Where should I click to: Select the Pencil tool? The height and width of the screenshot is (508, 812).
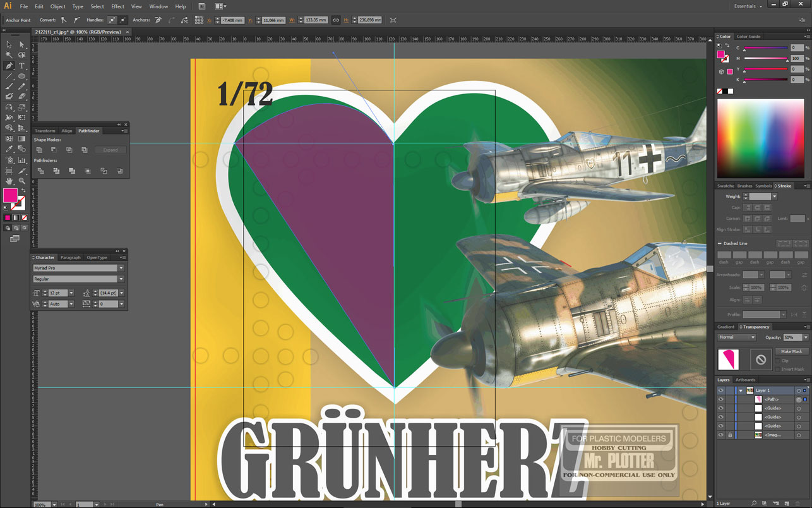click(x=21, y=87)
